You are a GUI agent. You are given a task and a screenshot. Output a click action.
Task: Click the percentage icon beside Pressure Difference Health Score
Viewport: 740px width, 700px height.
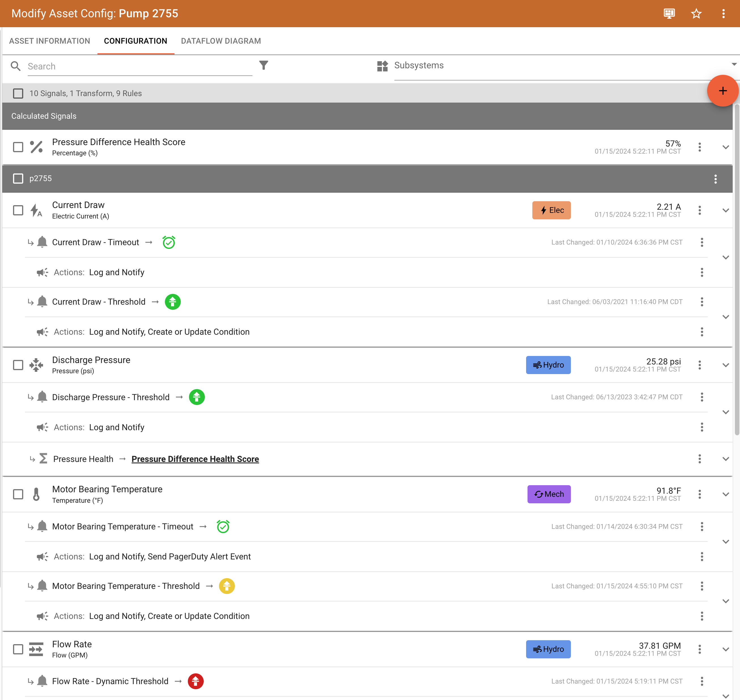click(x=37, y=147)
